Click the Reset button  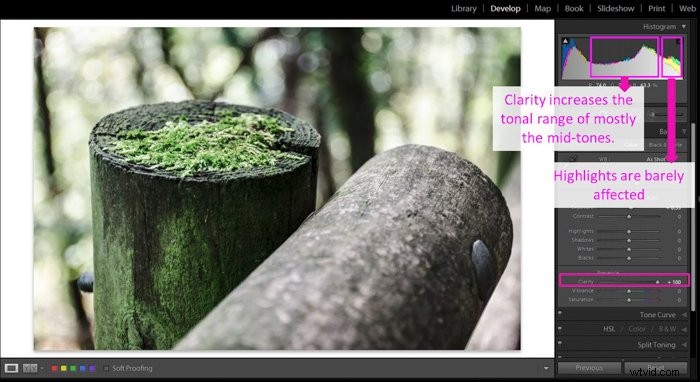(x=656, y=368)
